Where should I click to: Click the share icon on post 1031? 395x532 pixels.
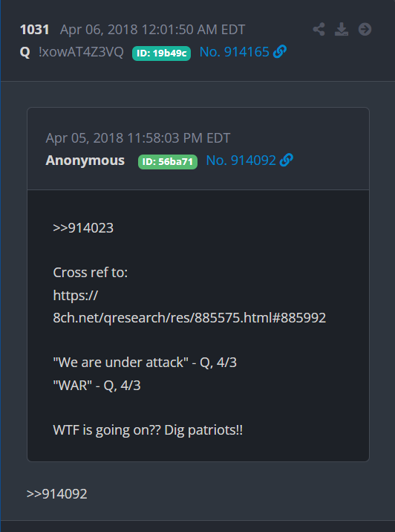click(319, 29)
